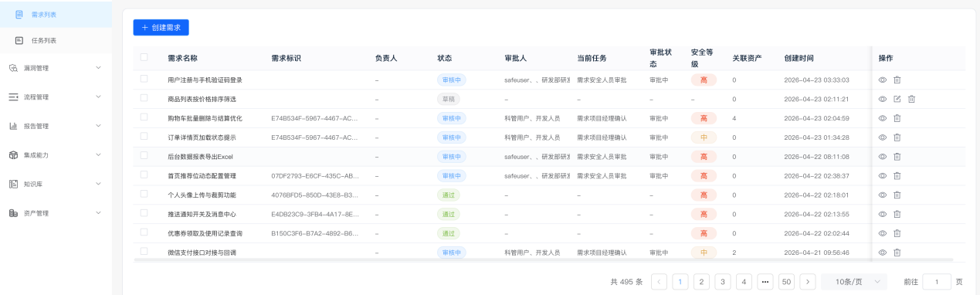The height and width of the screenshot is (295, 980).
Task: Tick the select-all checkbox in table header
Action: click(x=144, y=57)
